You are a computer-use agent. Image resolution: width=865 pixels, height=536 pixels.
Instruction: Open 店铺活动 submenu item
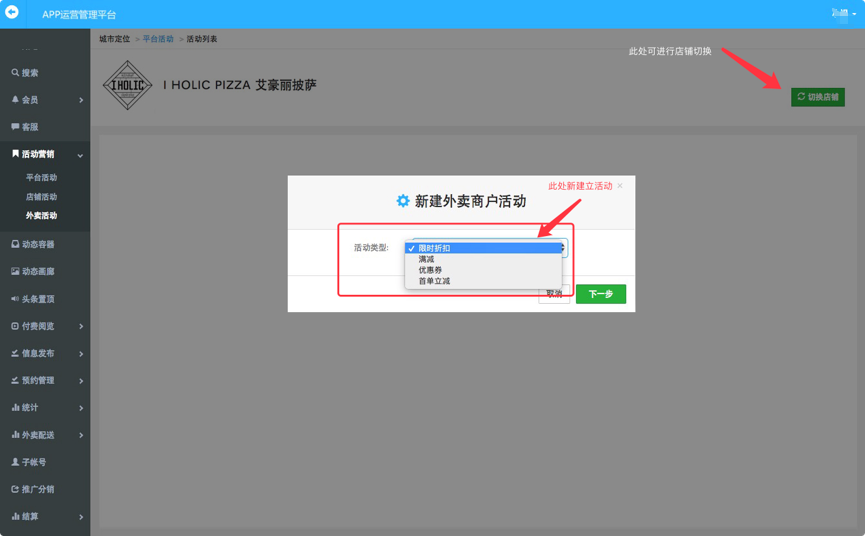tap(41, 197)
